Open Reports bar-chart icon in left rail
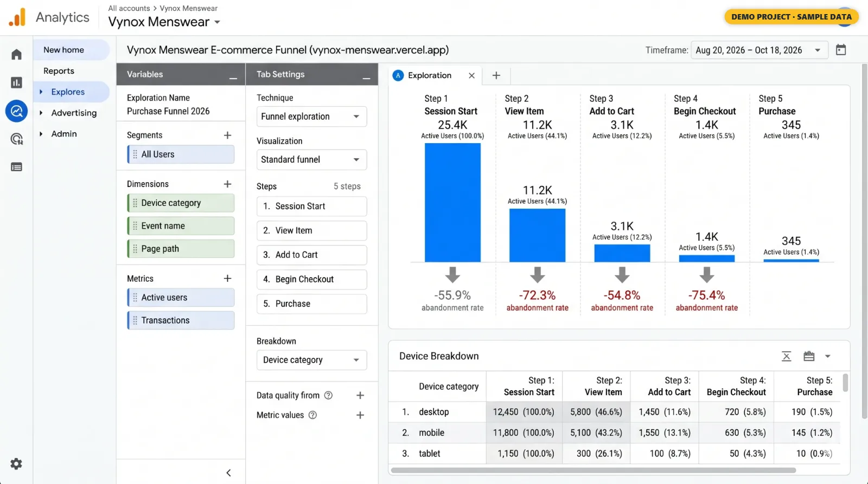 tap(16, 82)
